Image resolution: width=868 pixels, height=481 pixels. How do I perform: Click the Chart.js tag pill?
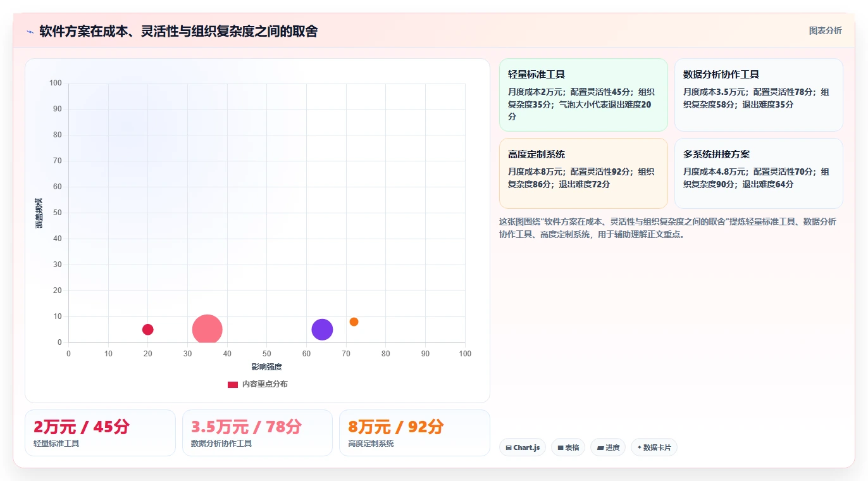523,447
